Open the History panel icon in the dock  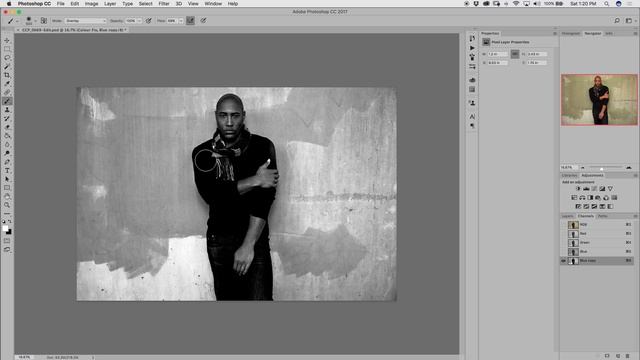click(x=472, y=38)
